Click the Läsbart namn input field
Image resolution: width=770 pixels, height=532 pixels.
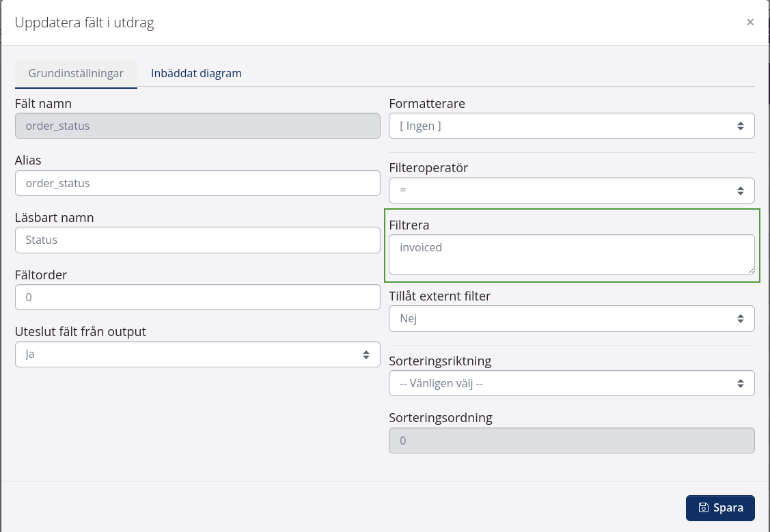197,240
